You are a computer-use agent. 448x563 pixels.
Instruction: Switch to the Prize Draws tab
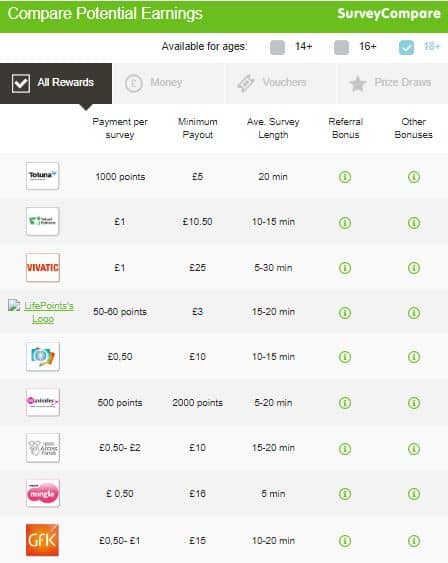point(393,83)
